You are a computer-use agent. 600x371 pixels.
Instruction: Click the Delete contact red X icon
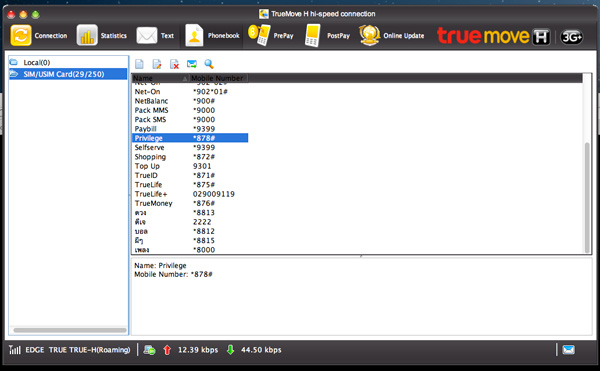point(174,64)
